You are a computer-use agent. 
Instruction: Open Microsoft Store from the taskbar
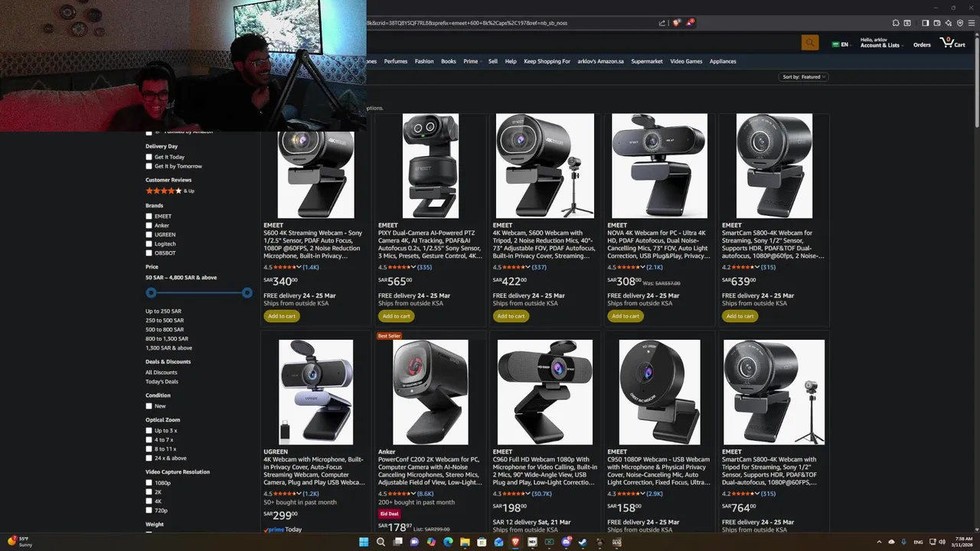click(482, 542)
